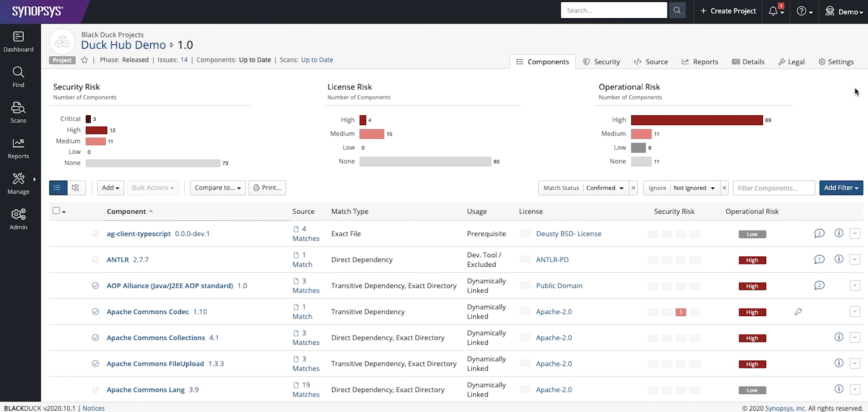Open comments for ag-client-typescript
This screenshot has width=868, height=412.
[819, 234]
